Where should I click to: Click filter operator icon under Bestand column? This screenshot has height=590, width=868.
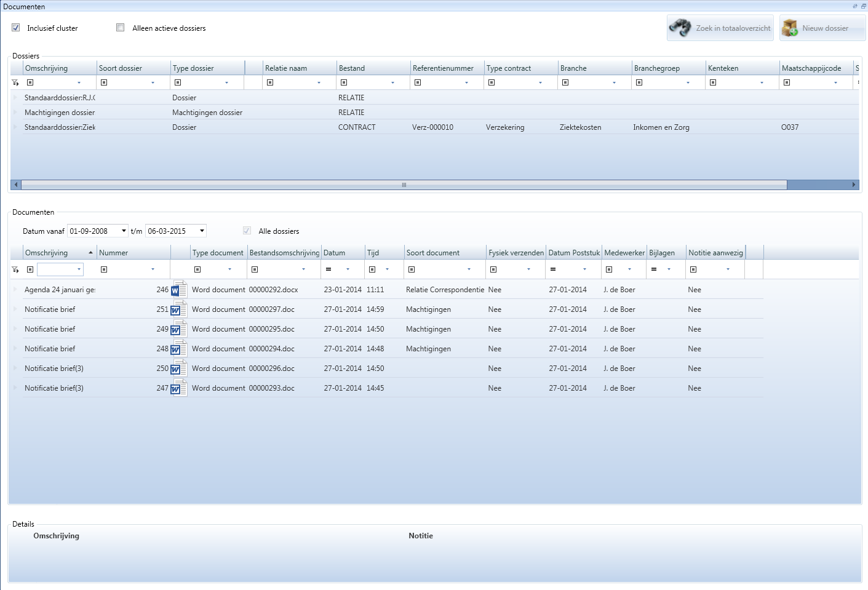(x=344, y=82)
